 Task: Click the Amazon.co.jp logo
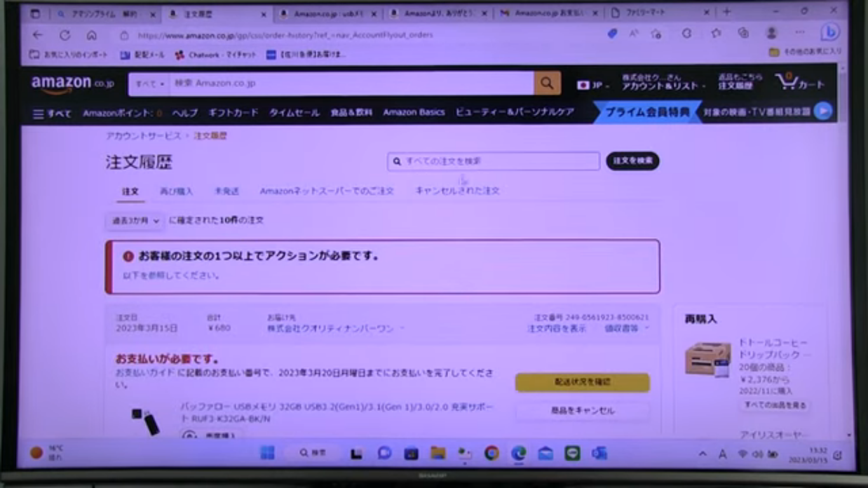pyautogui.click(x=72, y=84)
